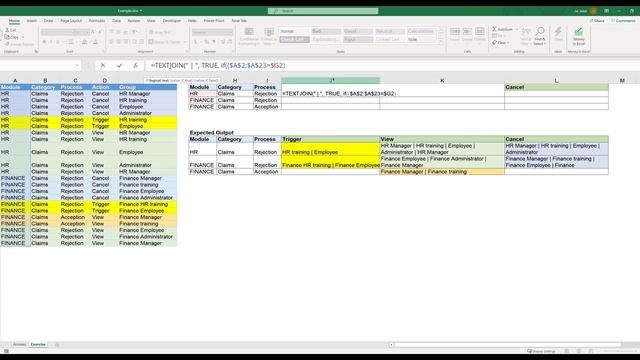Open the Number group dialog launcher
The image size is (640, 360).
[x=233, y=52]
